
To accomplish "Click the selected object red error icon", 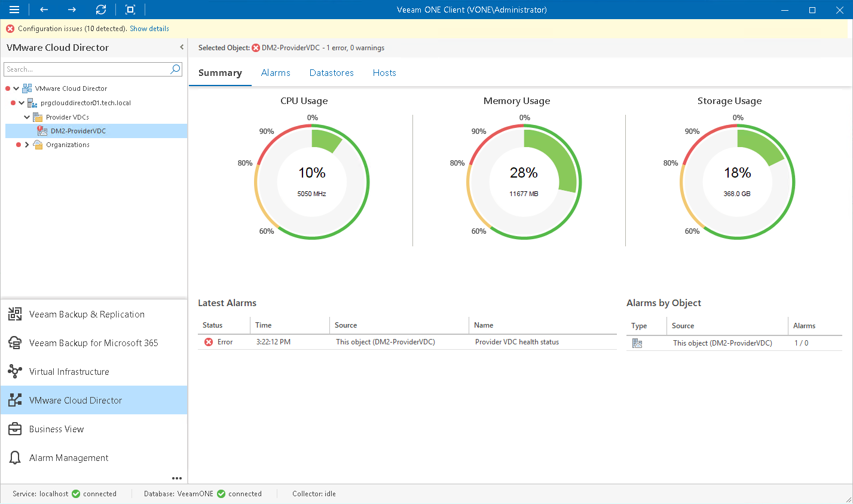I will tap(256, 48).
